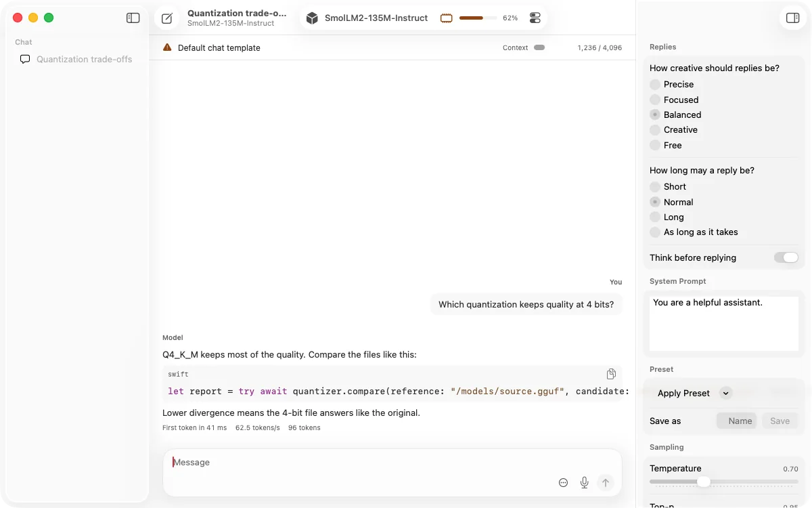The width and height of the screenshot is (812, 508).
Task: Send the message with arrow button
Action: pyautogui.click(x=606, y=482)
